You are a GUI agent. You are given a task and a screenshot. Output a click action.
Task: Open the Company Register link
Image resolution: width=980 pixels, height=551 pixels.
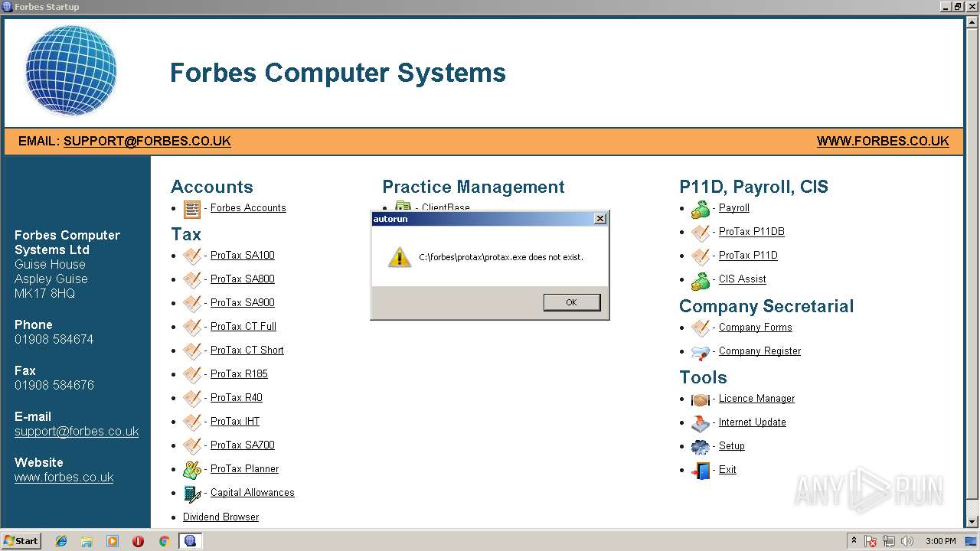click(760, 351)
